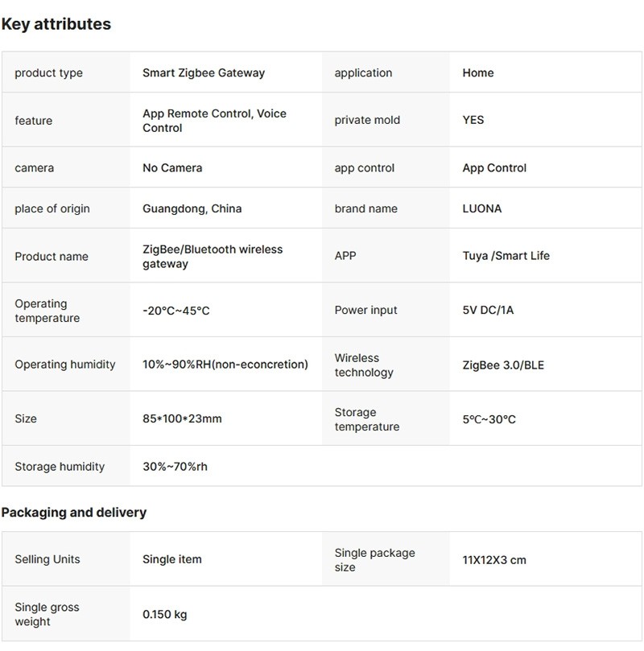The width and height of the screenshot is (644, 651).
Task: Click the Smart Zigbee Gateway value
Action: coord(204,72)
